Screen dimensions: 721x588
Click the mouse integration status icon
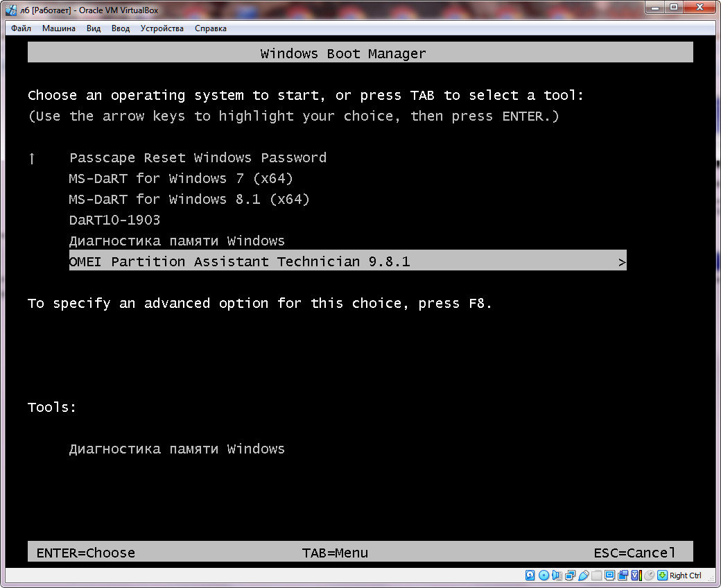pyautogui.click(x=648, y=575)
